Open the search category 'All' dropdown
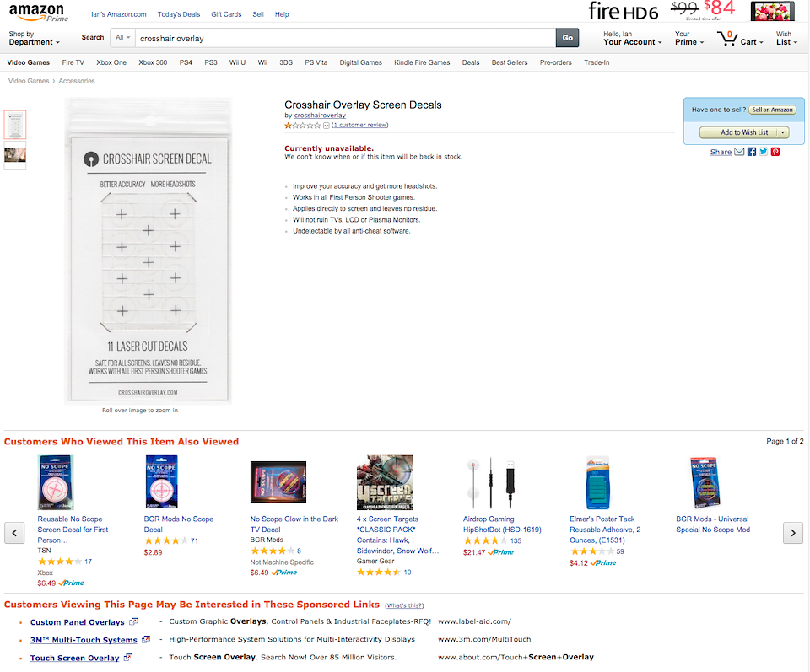810x672 pixels. [122, 38]
